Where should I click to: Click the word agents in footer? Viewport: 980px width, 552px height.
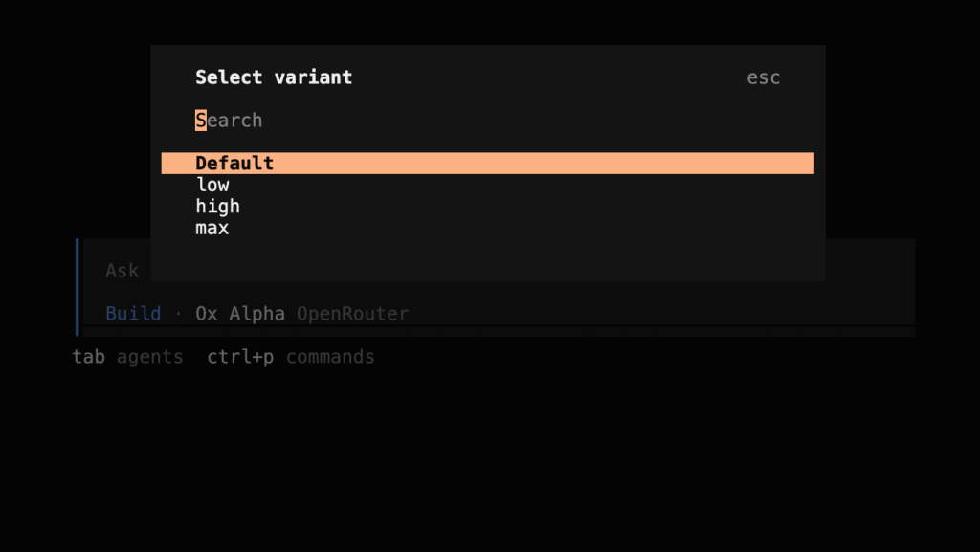(150, 357)
